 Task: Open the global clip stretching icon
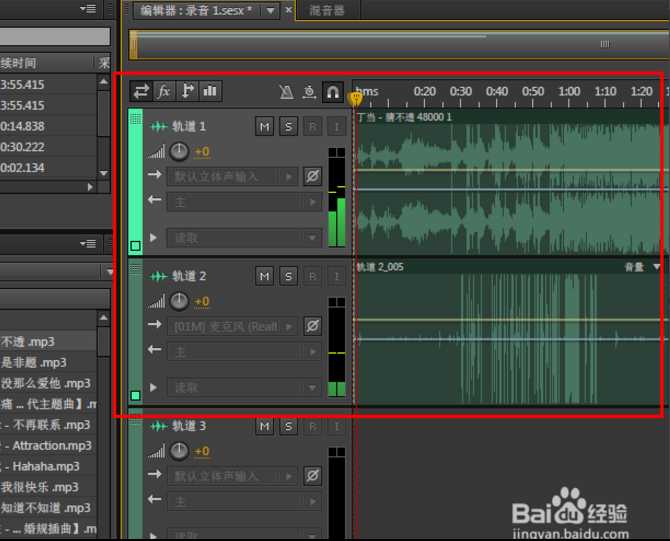(x=309, y=91)
